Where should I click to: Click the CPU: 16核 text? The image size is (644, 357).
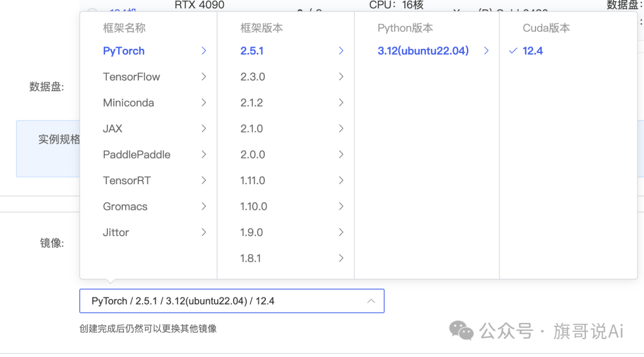[397, 5]
